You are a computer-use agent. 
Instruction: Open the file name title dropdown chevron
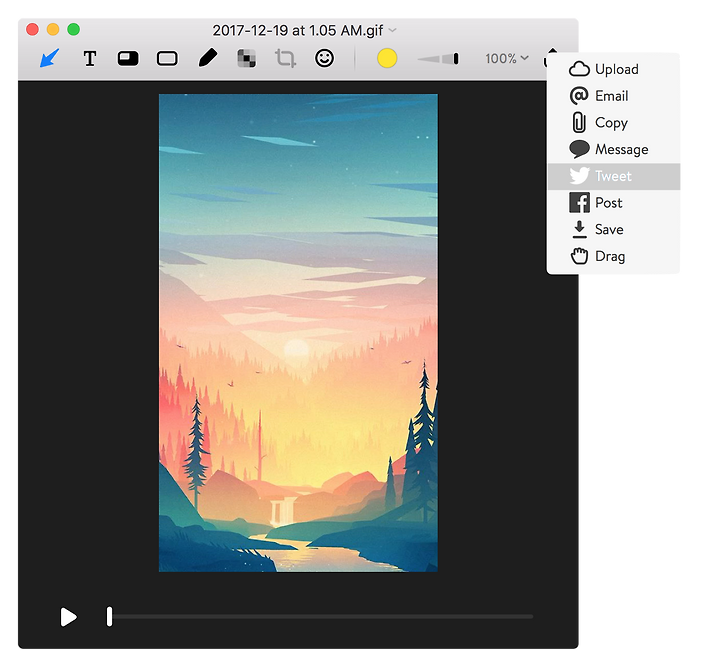[x=393, y=30]
